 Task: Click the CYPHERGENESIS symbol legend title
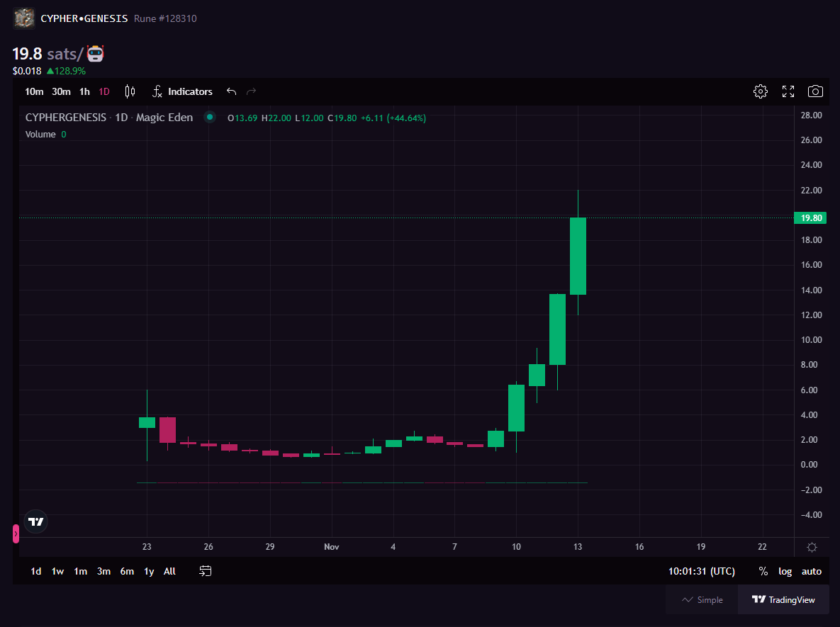[66, 118]
